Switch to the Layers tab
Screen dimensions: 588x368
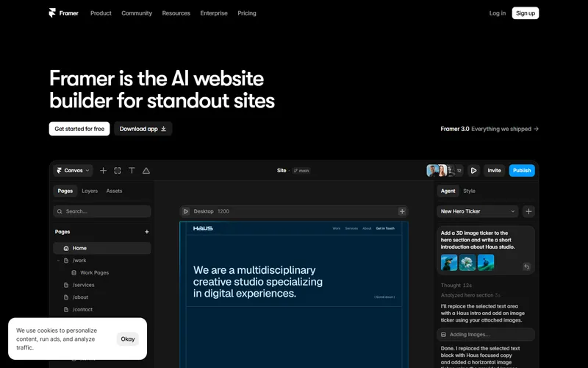(90, 191)
